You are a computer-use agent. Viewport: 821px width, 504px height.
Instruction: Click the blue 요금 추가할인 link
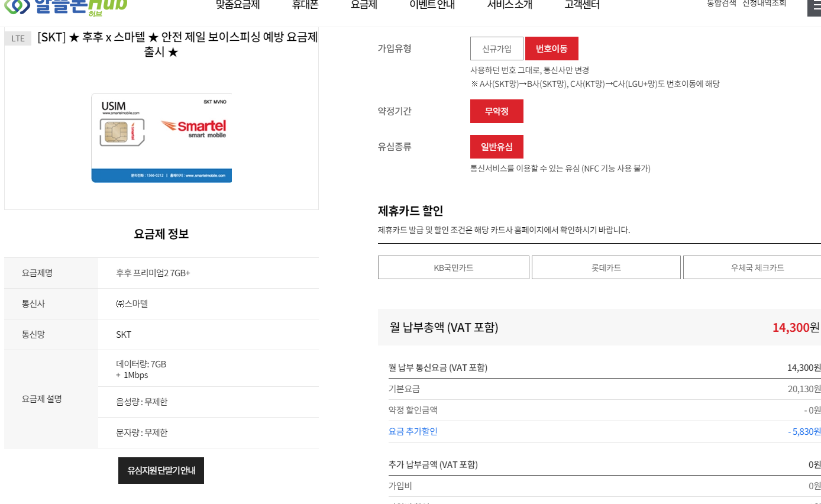[413, 431]
